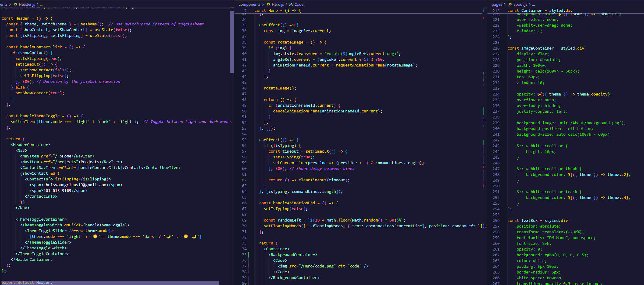The height and width of the screenshot is (285, 644).
Task: Click 'export default Header;' line
Action: [x=27, y=283]
